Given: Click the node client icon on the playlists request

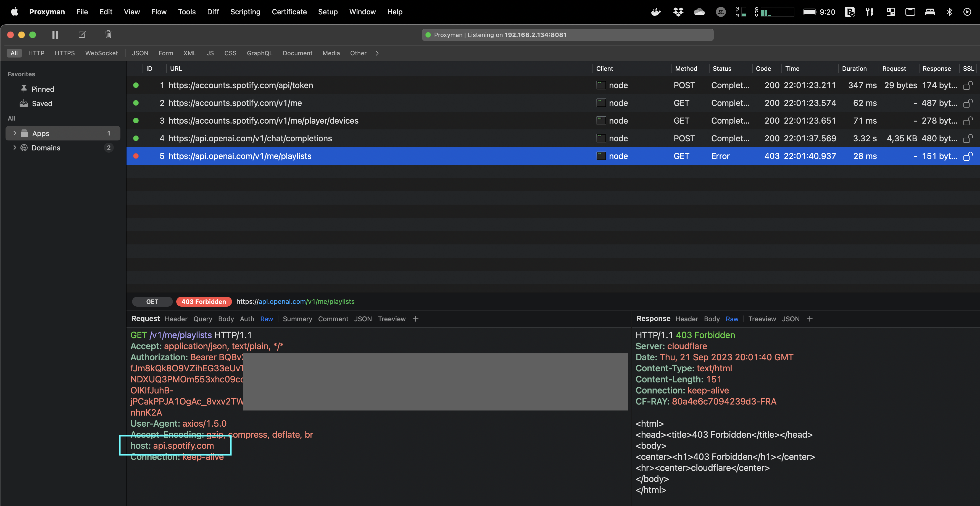Looking at the screenshot, I should tap(601, 156).
